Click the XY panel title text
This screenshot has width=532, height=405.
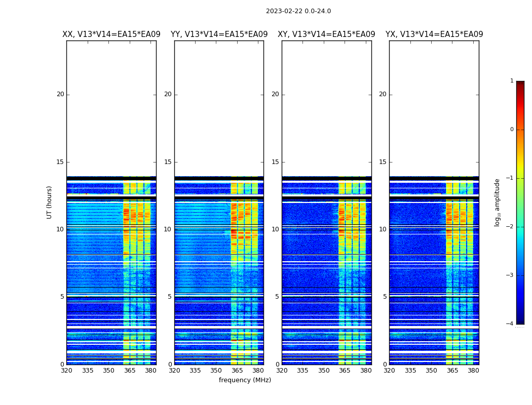[x=326, y=34]
